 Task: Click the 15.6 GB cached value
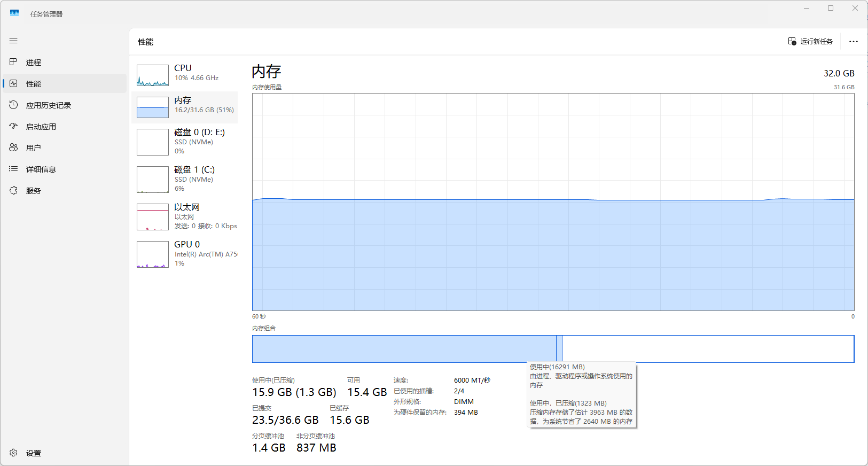point(349,420)
